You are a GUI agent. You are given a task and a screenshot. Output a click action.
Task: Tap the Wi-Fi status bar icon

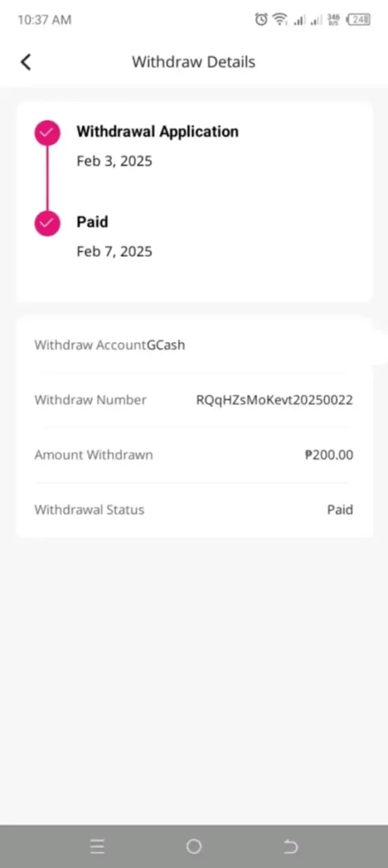(280, 20)
